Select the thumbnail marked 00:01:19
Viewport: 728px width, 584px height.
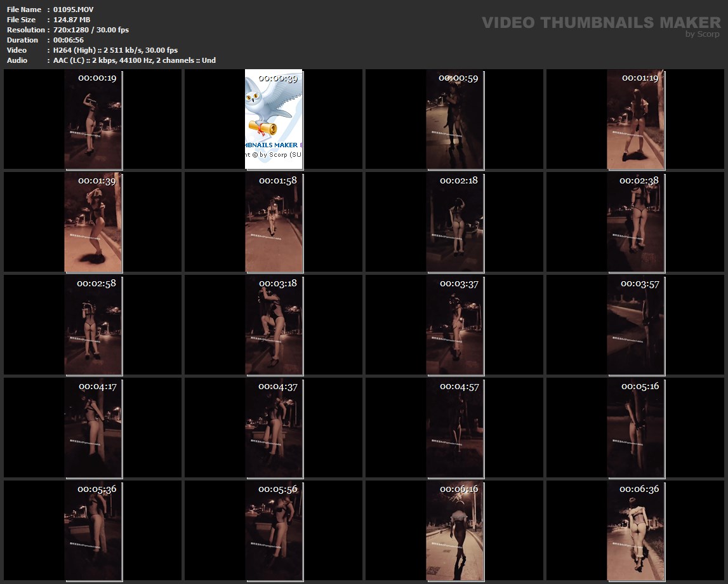[635, 119]
